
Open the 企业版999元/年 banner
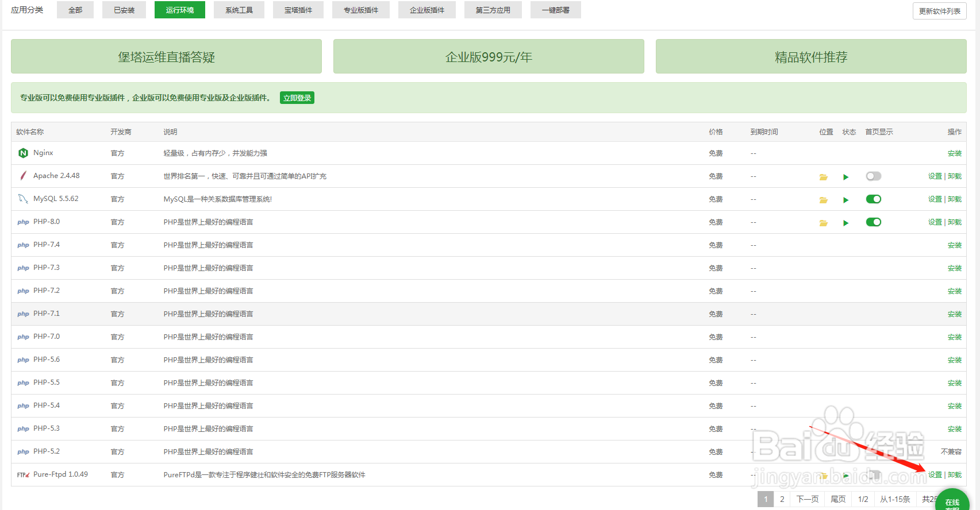point(489,56)
